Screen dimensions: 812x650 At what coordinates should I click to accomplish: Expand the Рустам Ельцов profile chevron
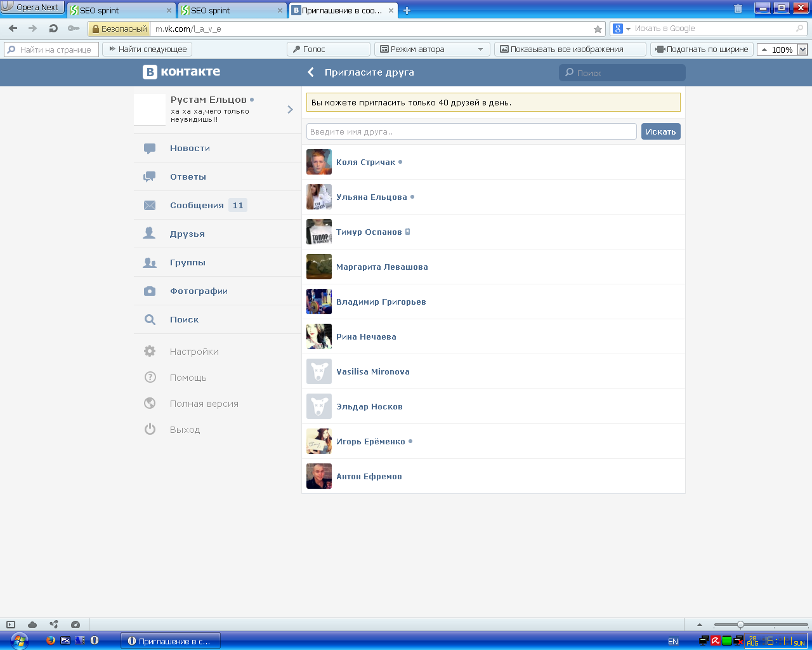tap(290, 110)
